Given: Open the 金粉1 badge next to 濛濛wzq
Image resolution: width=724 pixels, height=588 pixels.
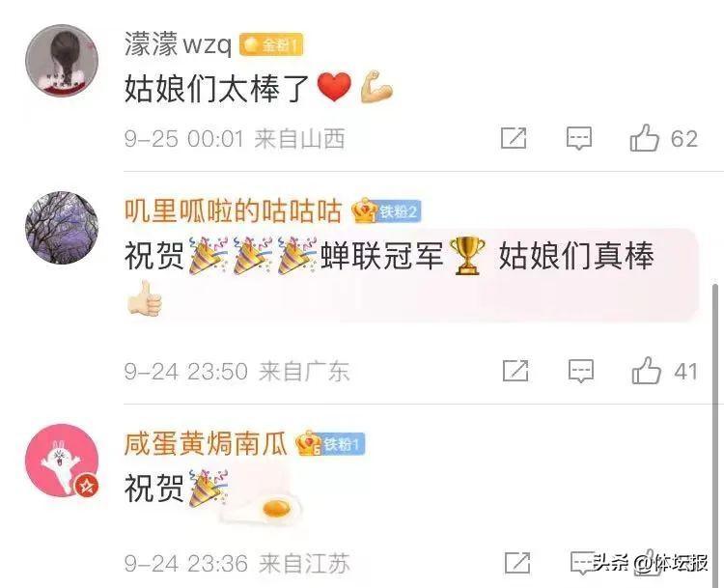Looking at the screenshot, I should coord(271,45).
